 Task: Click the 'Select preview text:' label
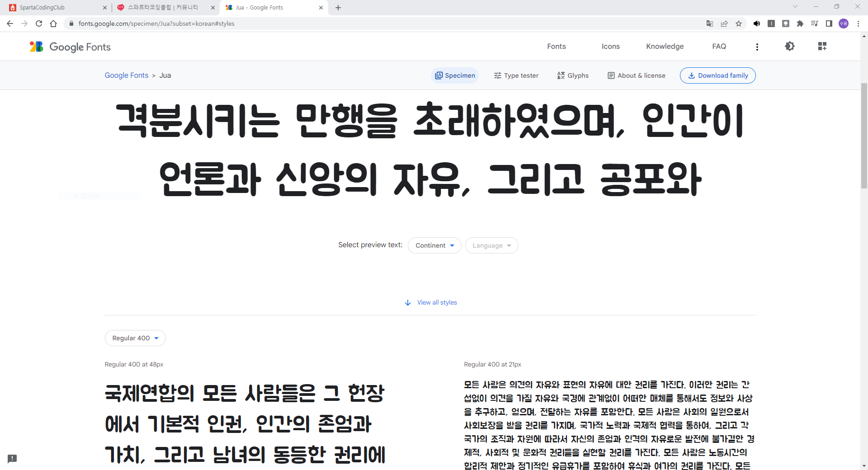pyautogui.click(x=370, y=245)
